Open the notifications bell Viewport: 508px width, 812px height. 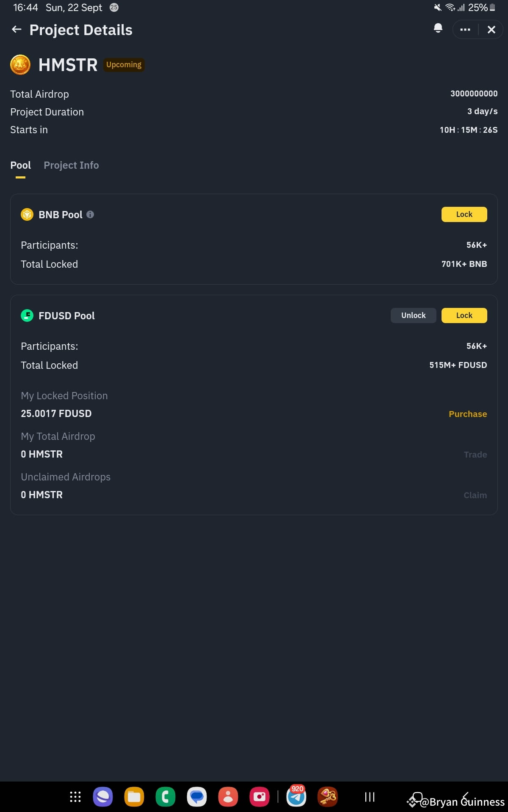point(438,28)
